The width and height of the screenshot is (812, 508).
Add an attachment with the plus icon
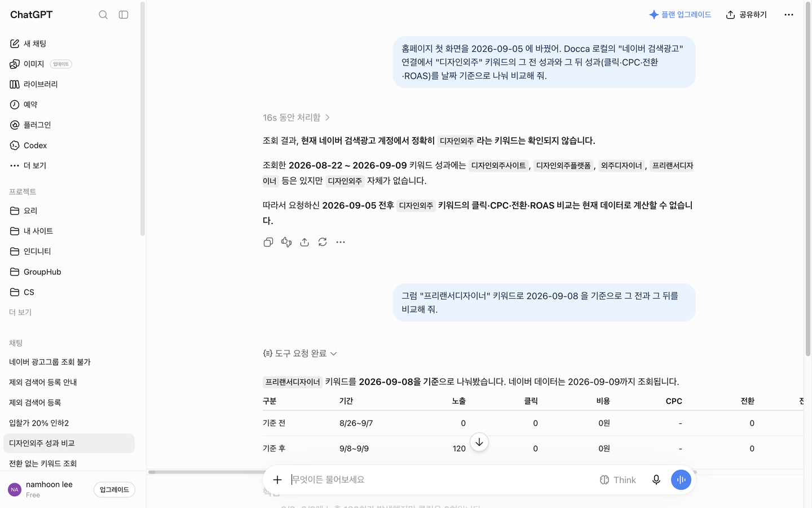coord(277,480)
